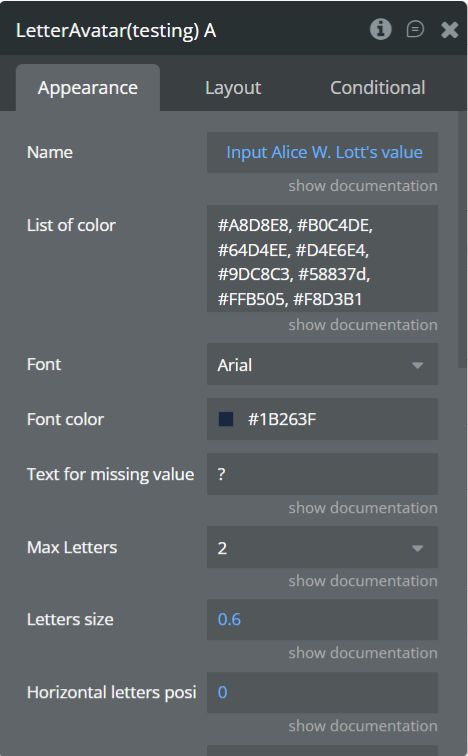Switch to the Conditional tab
Screen dimensions: 468x756
tap(377, 88)
